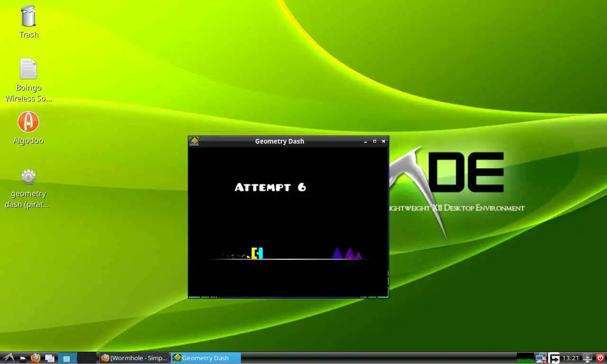Click the Geometry Dash window menu icon
This screenshot has height=364, width=607.
(x=194, y=141)
